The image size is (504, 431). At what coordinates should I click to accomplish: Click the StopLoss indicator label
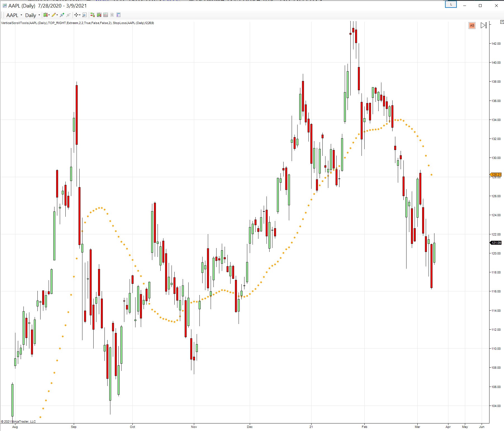click(134, 23)
